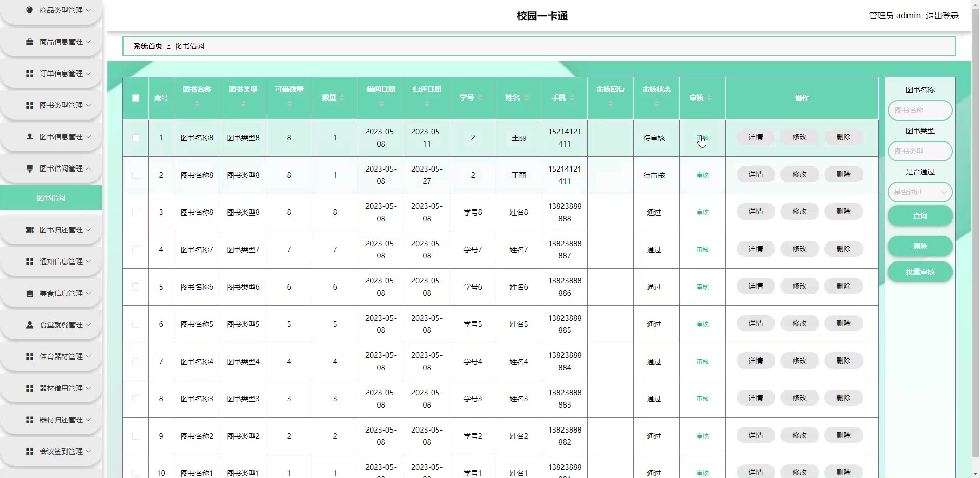The height and width of the screenshot is (478, 980).
Task: Sort by 审核状态 column sort arrows
Action: (657, 104)
